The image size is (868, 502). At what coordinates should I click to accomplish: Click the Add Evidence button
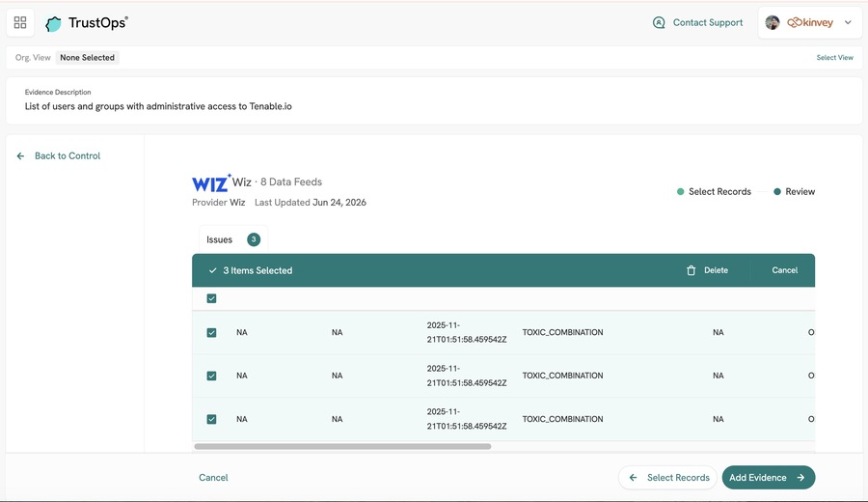(769, 478)
